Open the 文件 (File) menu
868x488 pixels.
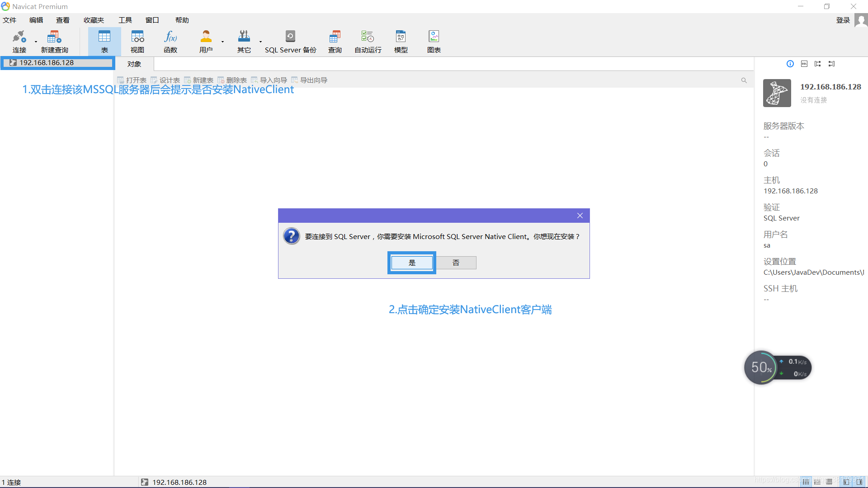[9, 20]
